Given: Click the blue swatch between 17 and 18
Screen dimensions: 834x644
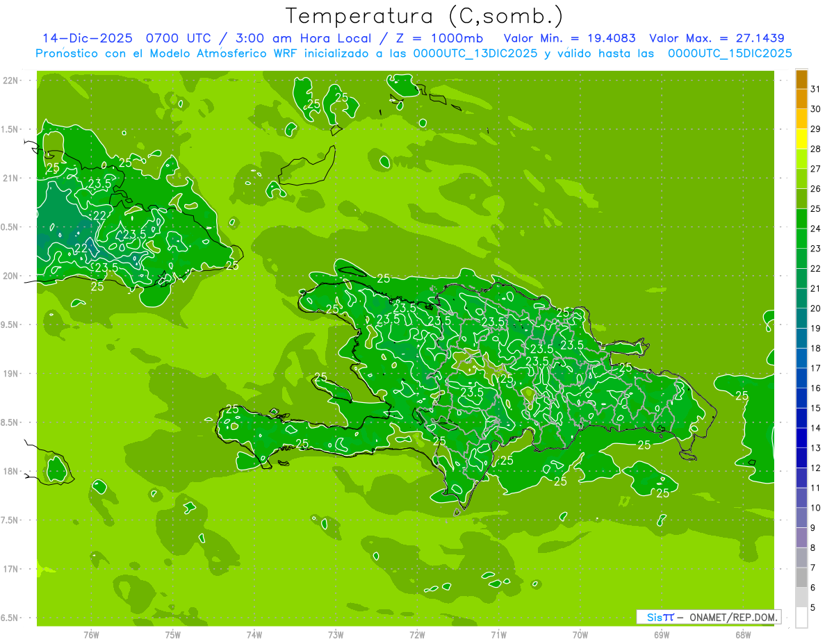Looking at the screenshot, I should [x=801, y=358].
